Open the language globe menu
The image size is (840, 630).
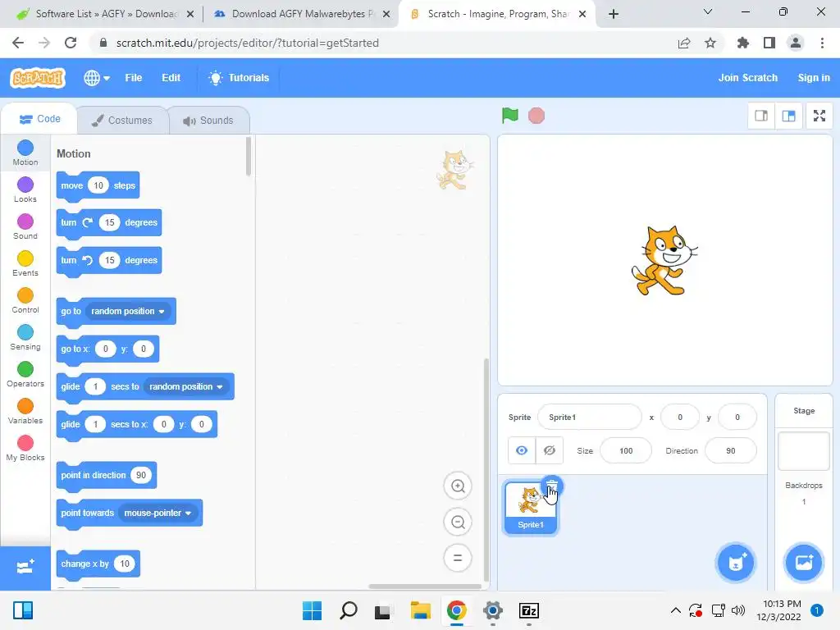point(97,78)
